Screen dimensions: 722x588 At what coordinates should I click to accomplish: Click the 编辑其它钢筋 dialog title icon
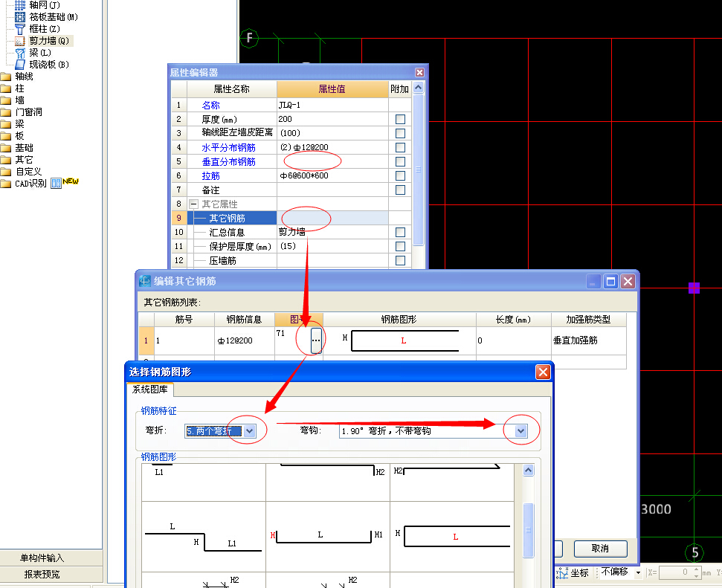(145, 281)
